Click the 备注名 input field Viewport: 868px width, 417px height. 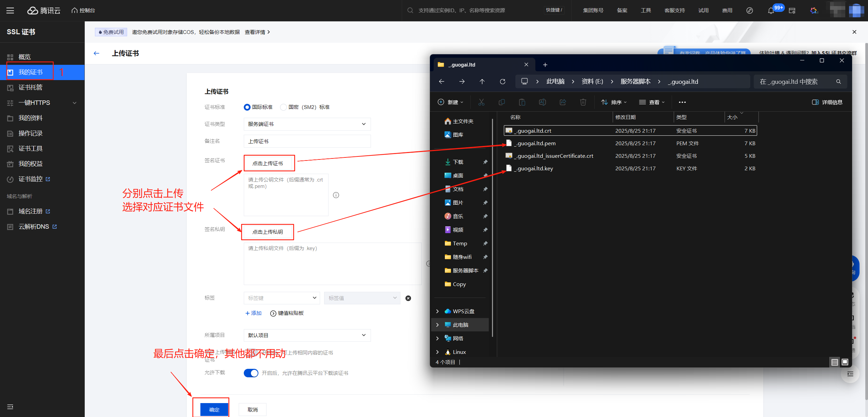(307, 141)
